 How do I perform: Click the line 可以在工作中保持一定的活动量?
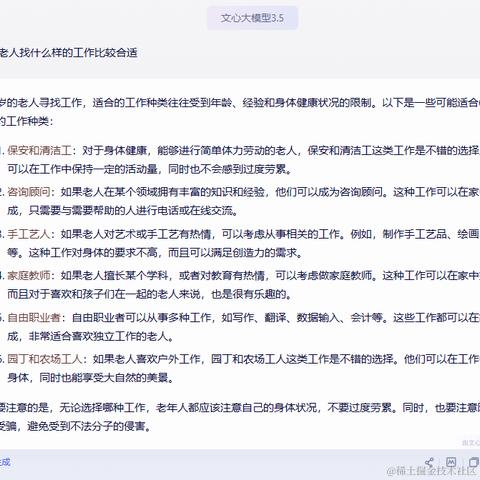pos(82,169)
